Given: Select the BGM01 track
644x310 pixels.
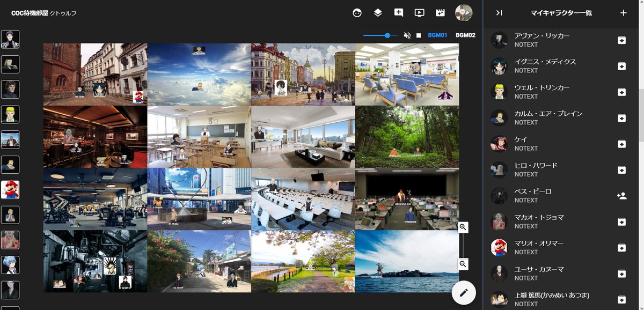Looking at the screenshot, I should click(x=437, y=35).
